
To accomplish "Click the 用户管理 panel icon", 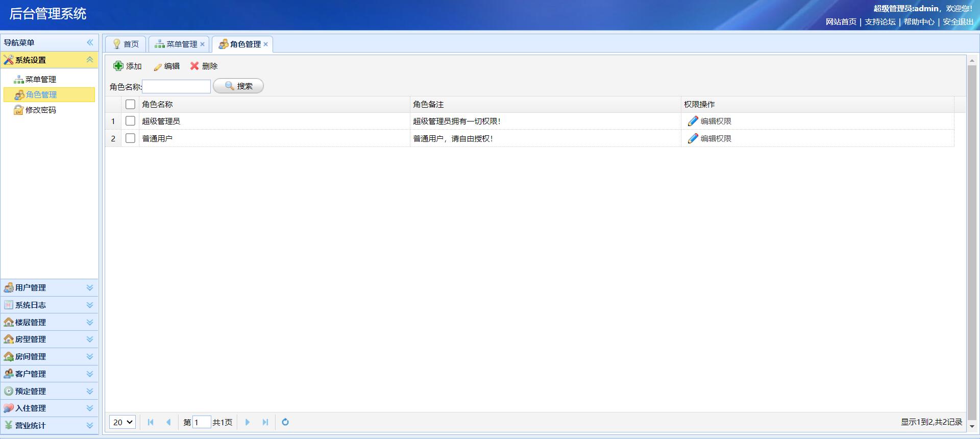I will [9, 287].
